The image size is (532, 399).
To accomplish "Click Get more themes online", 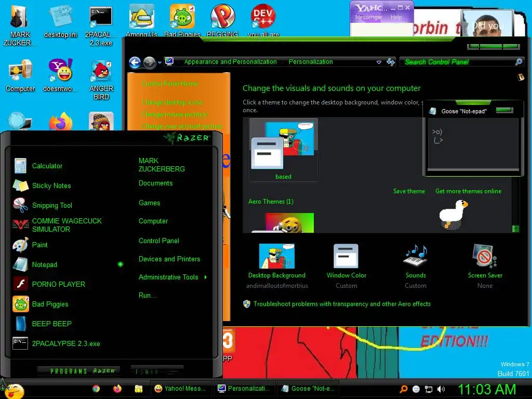I will [468, 191].
